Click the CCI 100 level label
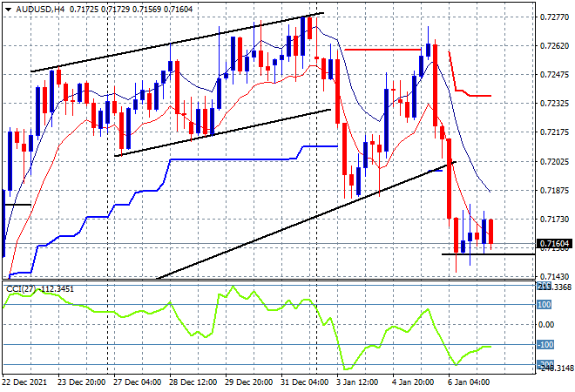 [545, 305]
